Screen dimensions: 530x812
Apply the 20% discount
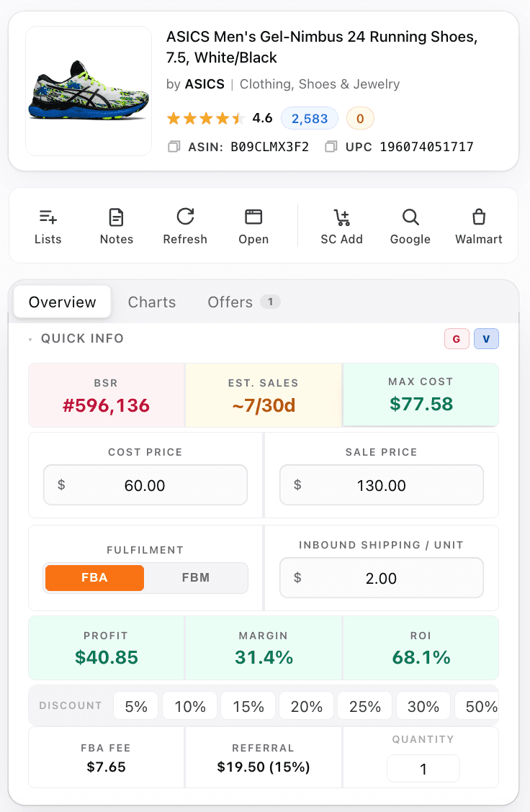click(307, 706)
